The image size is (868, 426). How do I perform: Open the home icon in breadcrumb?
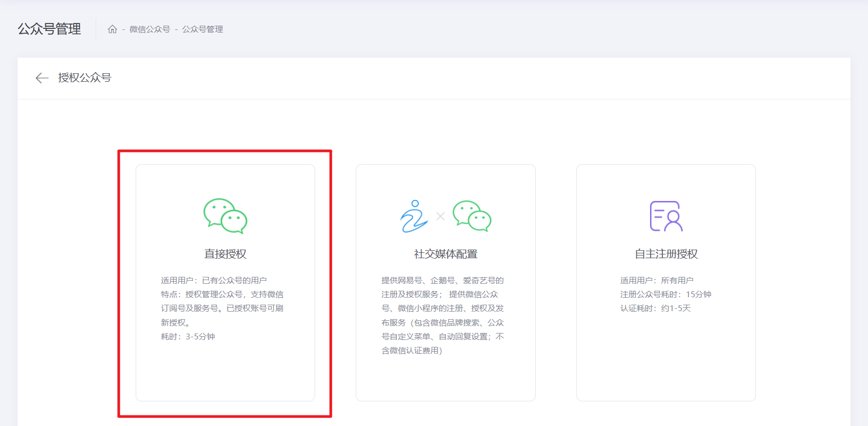pyautogui.click(x=112, y=29)
